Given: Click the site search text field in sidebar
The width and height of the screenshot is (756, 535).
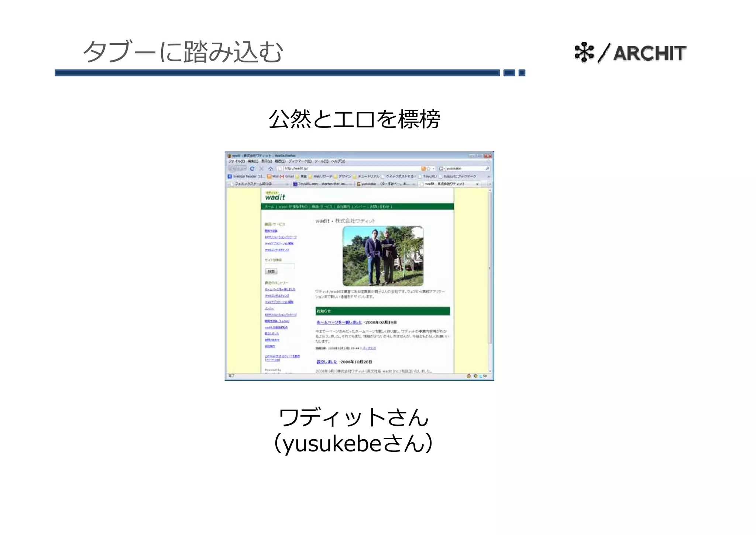Looking at the screenshot, I should (280, 266).
